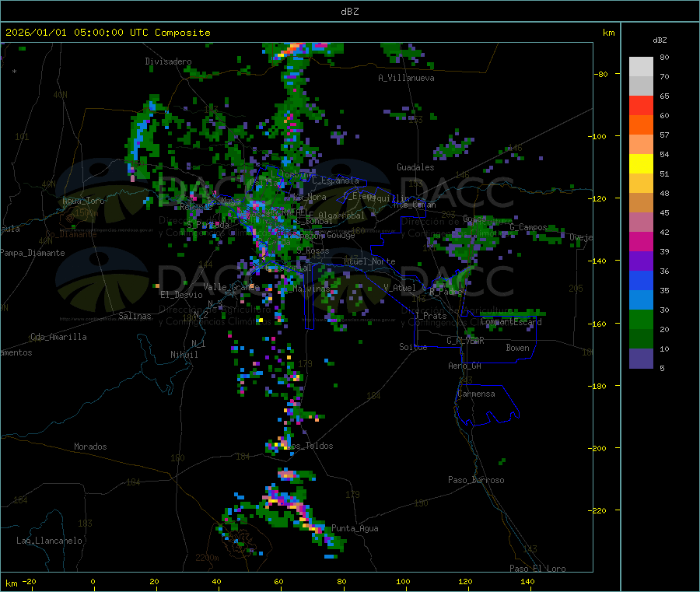Click the 'Los_Toldos' map label
The height and width of the screenshot is (592, 700).
[x=311, y=446]
